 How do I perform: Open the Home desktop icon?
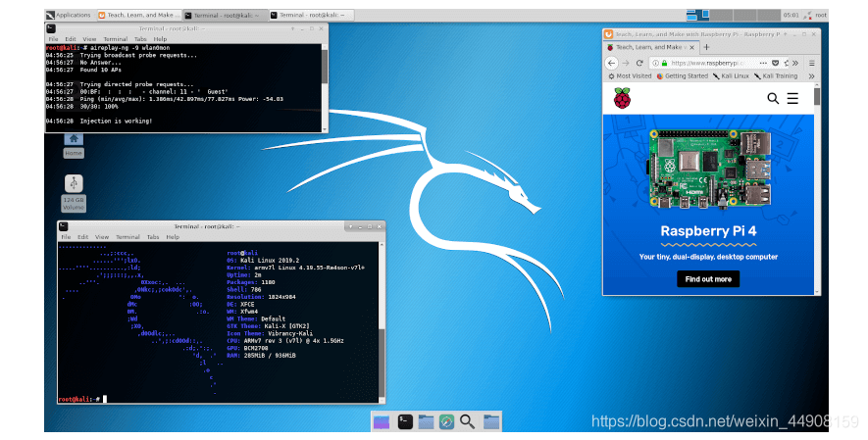[74, 145]
